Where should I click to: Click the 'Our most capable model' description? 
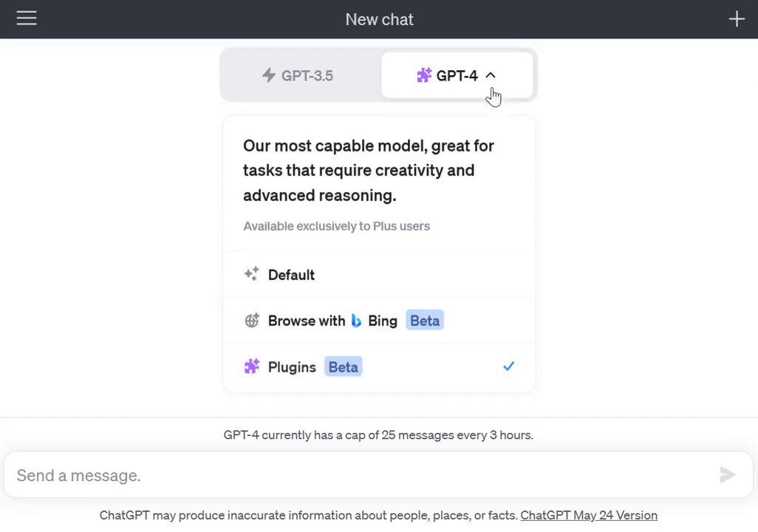(x=369, y=170)
